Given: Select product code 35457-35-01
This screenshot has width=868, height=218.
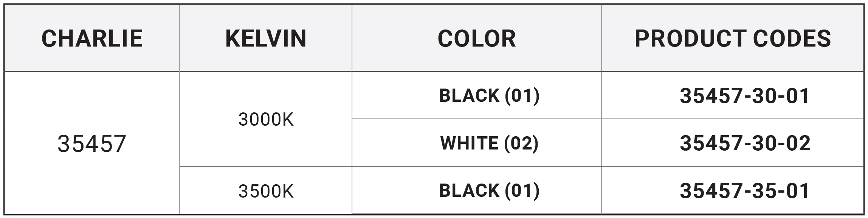Looking at the screenshot, I should pyautogui.click(x=745, y=191).
